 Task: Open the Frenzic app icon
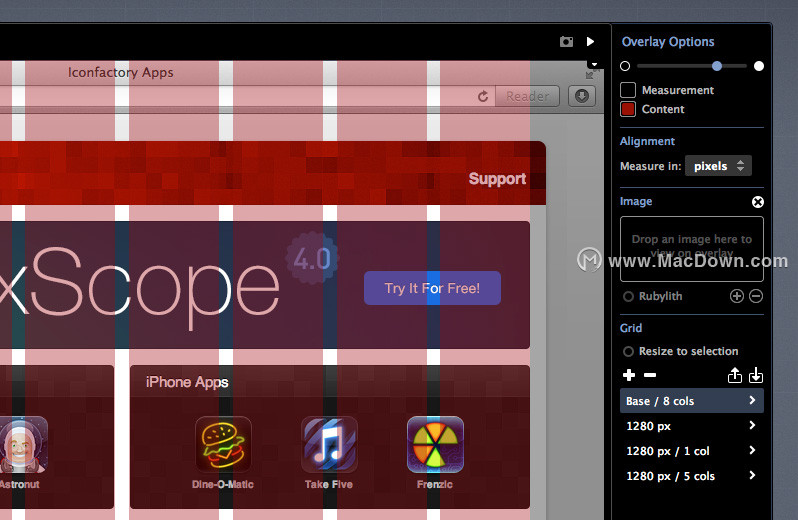pos(435,445)
